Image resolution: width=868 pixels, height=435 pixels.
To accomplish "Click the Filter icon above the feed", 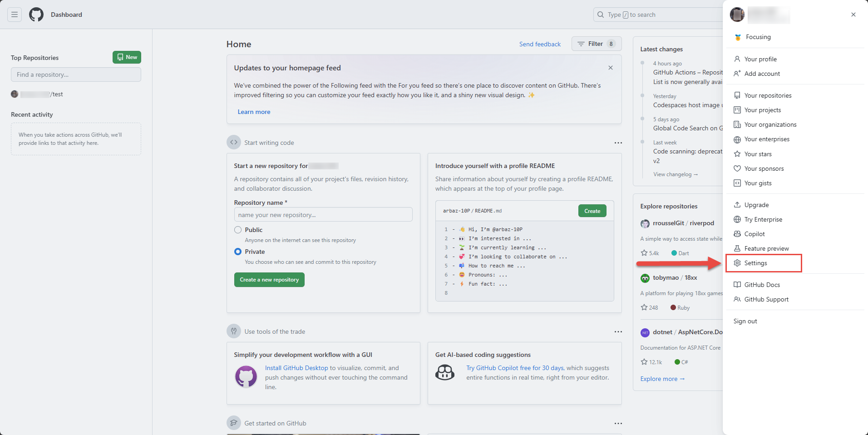I will coord(581,44).
